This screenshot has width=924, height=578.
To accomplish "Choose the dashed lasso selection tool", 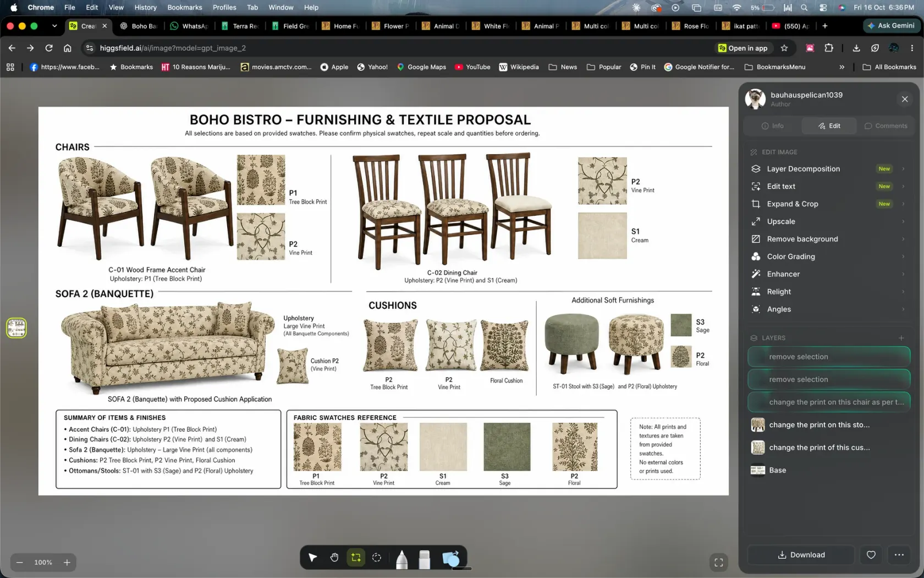I will [377, 558].
